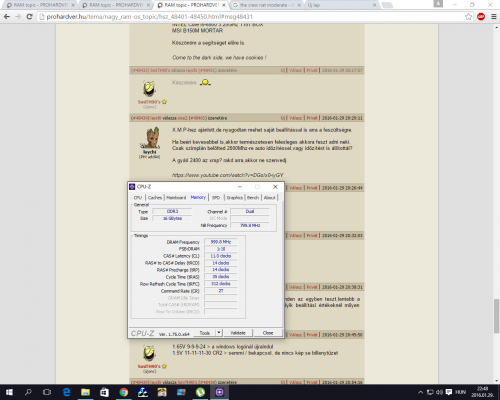The width and height of the screenshot is (500, 400).
Task: Click the Command Rate 2T value
Action: point(221,291)
